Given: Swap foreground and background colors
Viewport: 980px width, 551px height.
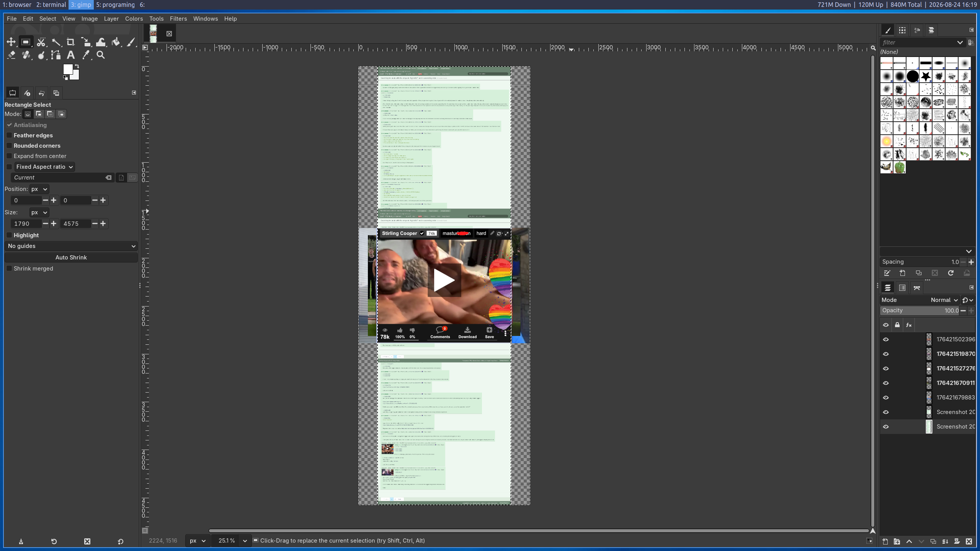Looking at the screenshot, I should click(77, 66).
